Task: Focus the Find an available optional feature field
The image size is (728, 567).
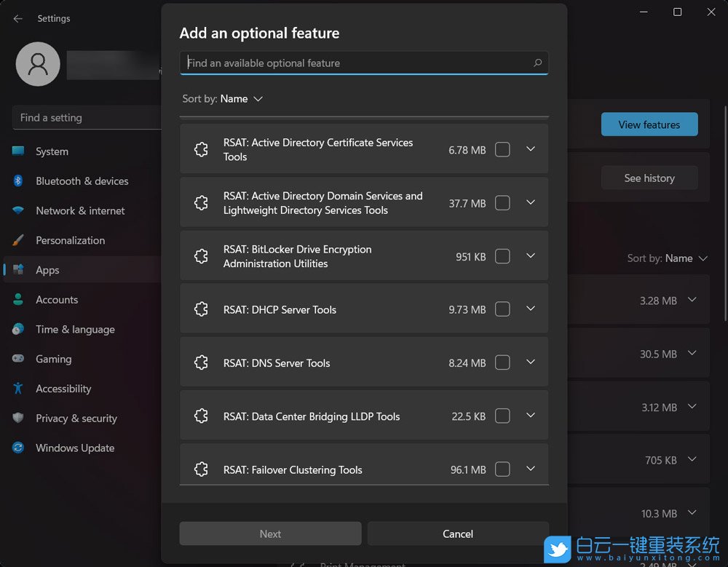Action: point(357,63)
